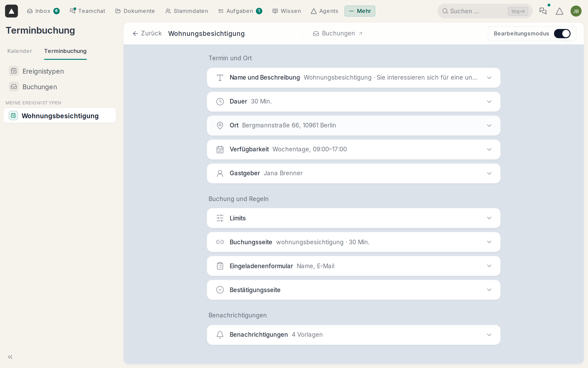Go back with the Zurück link
The image size is (588, 368).
click(147, 33)
